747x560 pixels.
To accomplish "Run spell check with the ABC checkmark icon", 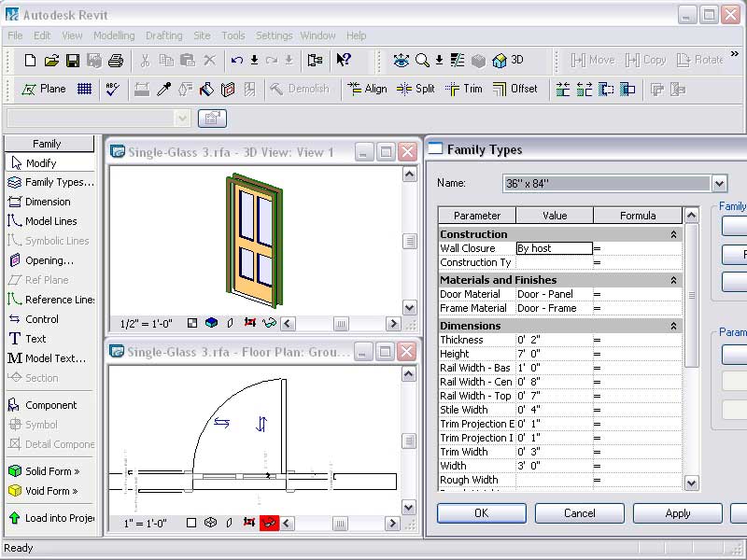I will tap(112, 89).
